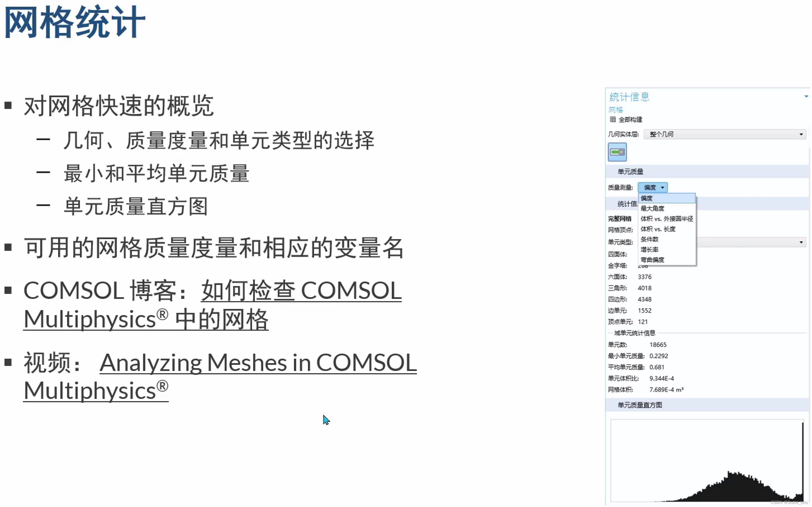812x507 pixels.
Task: Select 增长率 quality measure
Action: coord(649,249)
